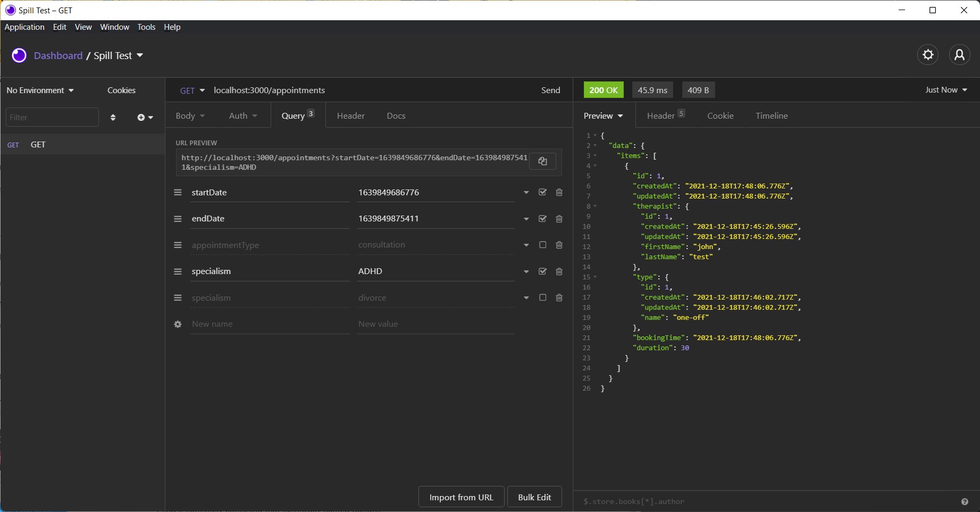Open the create request plus menu
980x512 pixels.
[x=145, y=117]
